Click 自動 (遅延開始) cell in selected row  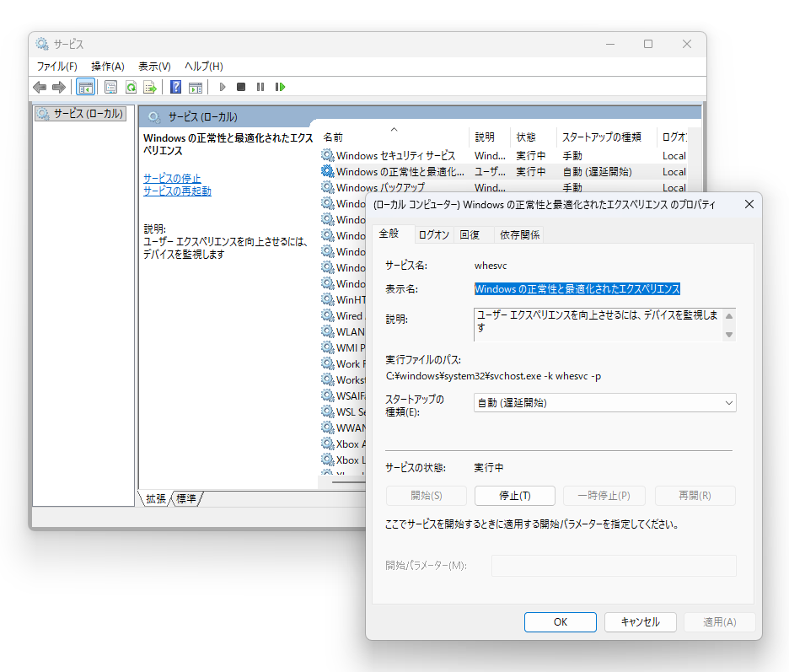click(x=597, y=172)
